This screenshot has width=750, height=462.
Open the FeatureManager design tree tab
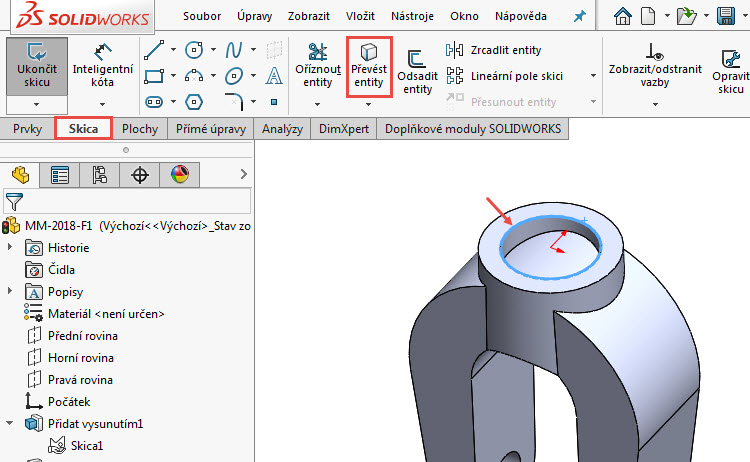pyautogui.click(x=20, y=175)
